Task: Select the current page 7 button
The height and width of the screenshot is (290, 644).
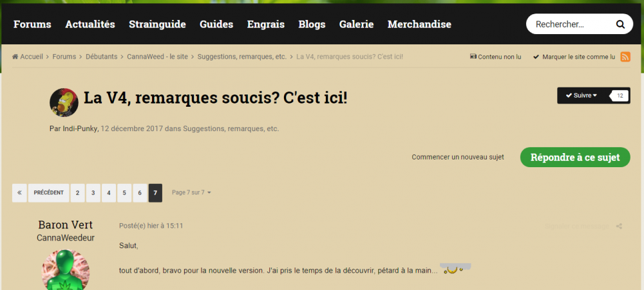Action: tap(155, 193)
